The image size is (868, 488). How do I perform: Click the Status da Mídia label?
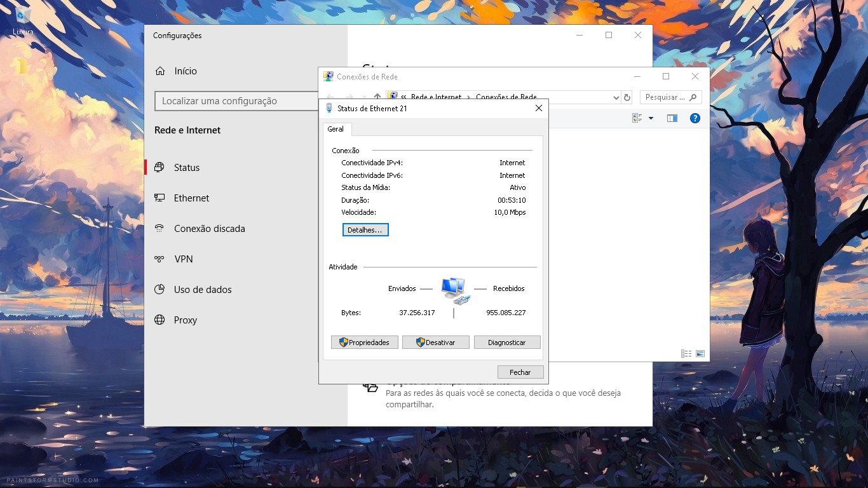click(x=366, y=187)
